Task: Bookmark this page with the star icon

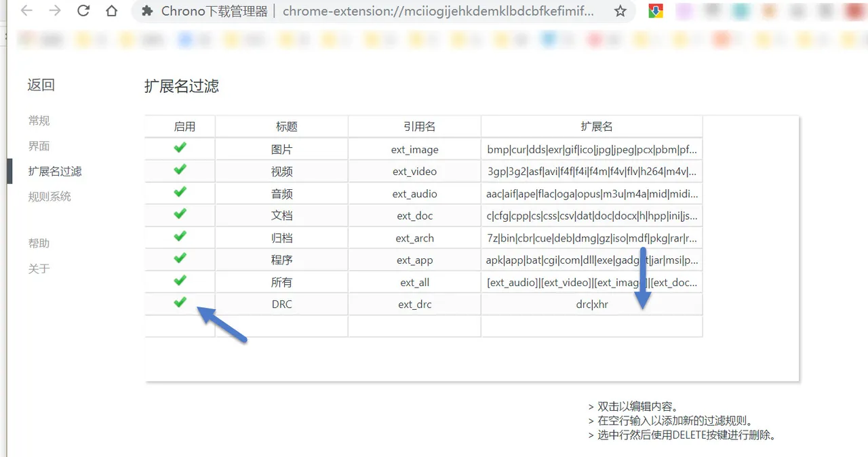Action: point(620,11)
